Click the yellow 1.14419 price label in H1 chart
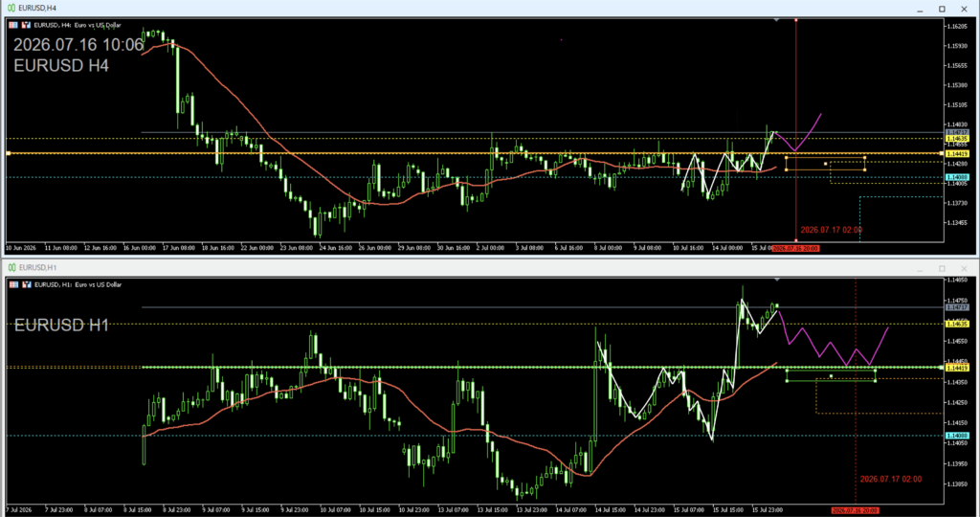980x517 pixels. [x=957, y=369]
